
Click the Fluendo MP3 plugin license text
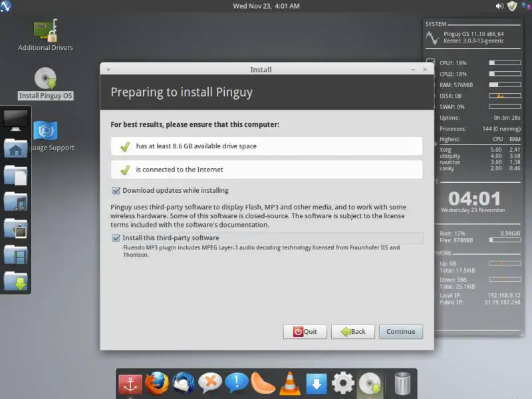tap(261, 251)
